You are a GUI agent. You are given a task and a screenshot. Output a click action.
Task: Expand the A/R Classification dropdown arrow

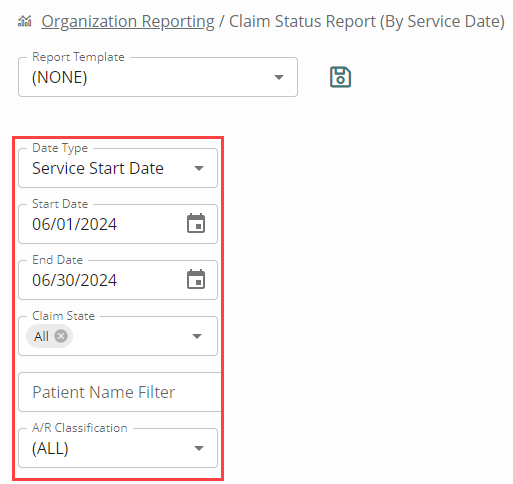(x=199, y=448)
